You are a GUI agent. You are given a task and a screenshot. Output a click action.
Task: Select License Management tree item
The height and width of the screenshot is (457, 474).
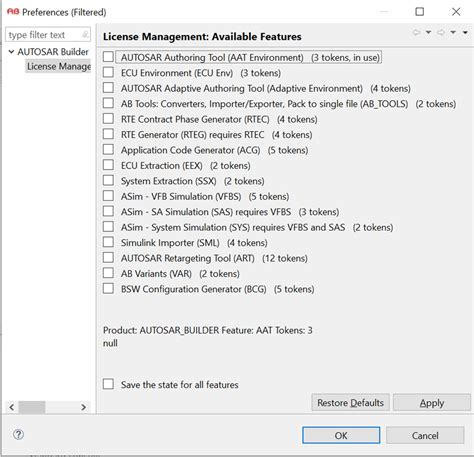(x=59, y=66)
